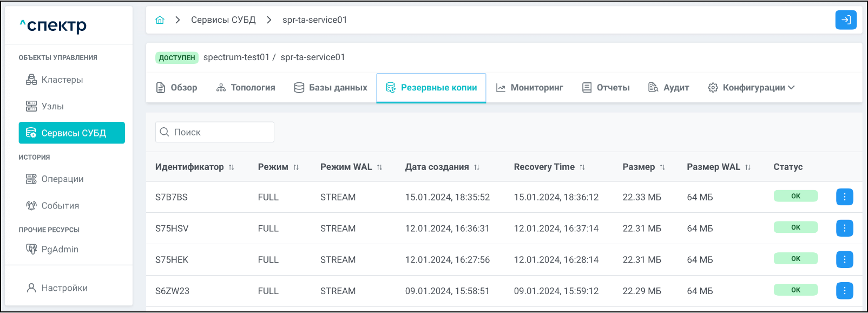
Task: Open actions menu for backup S7B7BS
Action: pos(844,197)
